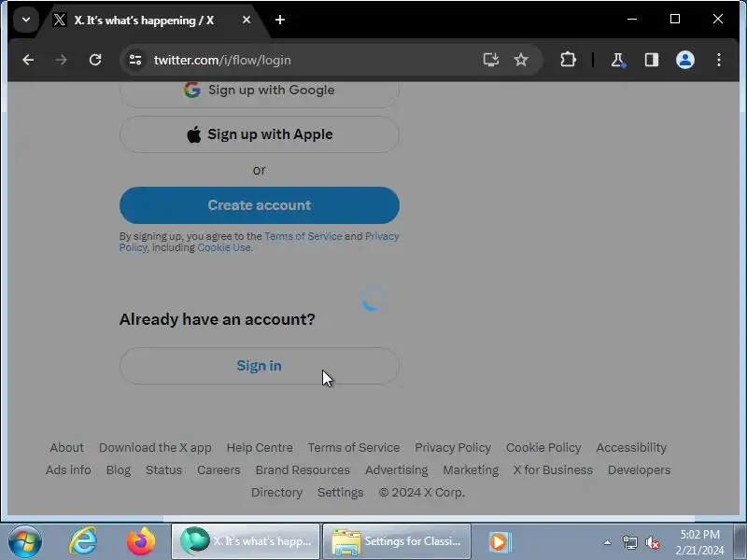This screenshot has height=560, width=747.
Task: Close the X tab
Action: [x=247, y=20]
